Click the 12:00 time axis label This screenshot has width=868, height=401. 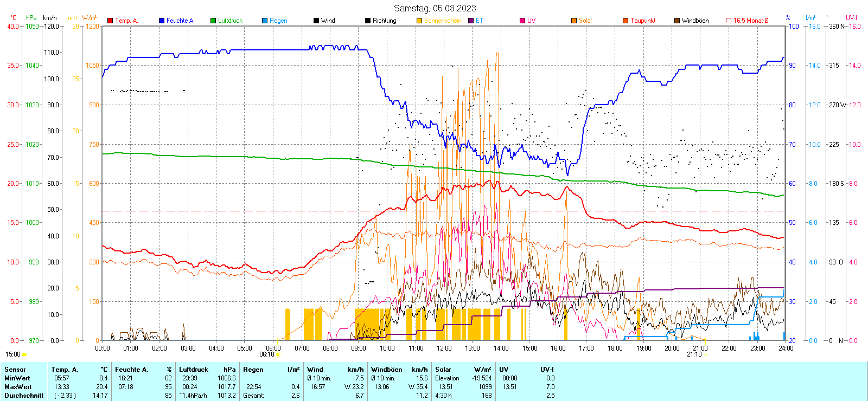444,348
